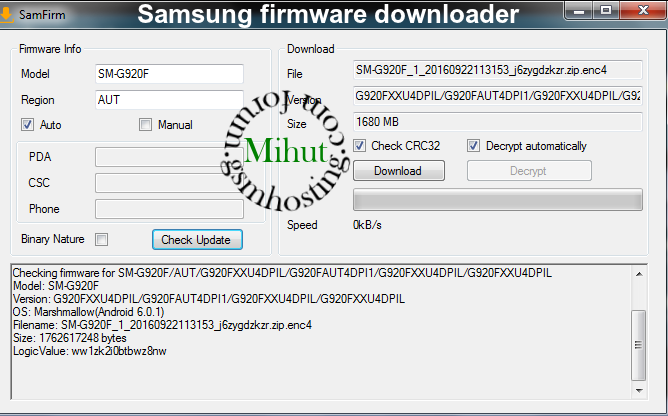Click the Phone input field
The height and width of the screenshot is (416, 668).
coord(169,209)
